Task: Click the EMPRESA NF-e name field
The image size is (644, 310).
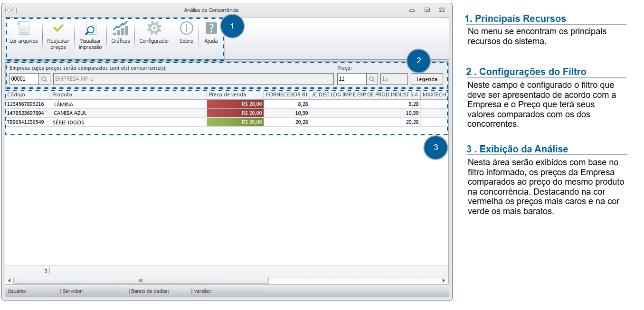Action: (x=193, y=79)
